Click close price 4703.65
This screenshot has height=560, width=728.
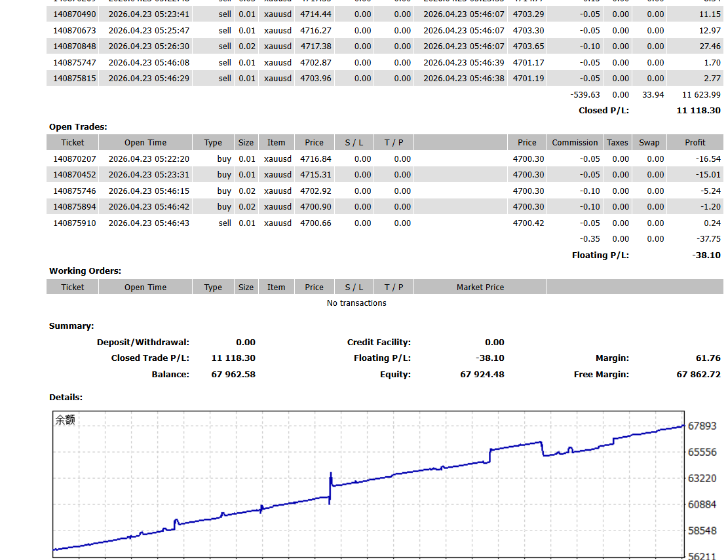[528, 47]
